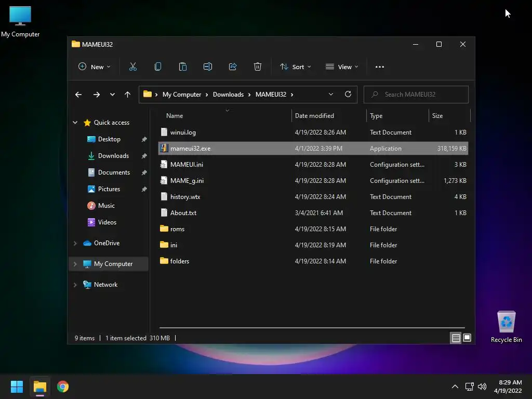Expand address bar history dropdown

tap(331, 95)
